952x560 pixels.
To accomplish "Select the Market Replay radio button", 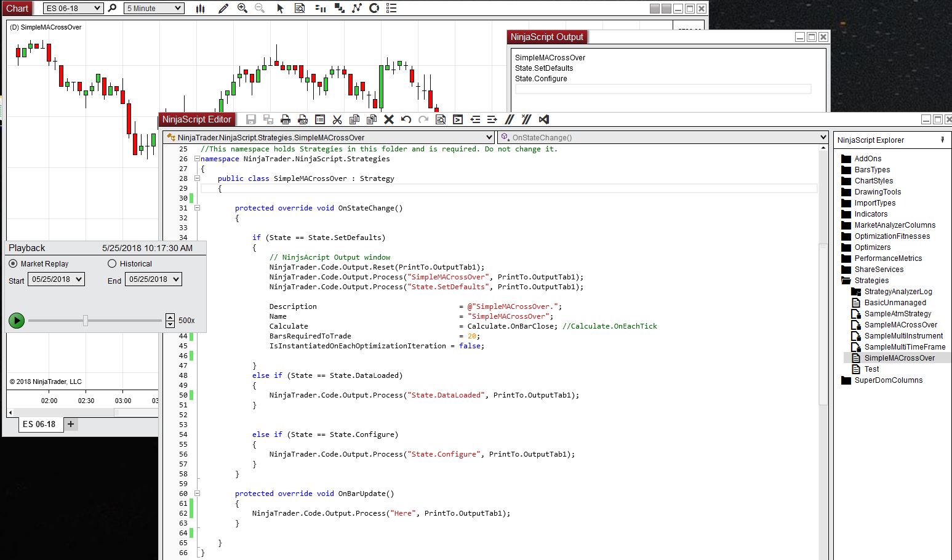I will coord(13,263).
